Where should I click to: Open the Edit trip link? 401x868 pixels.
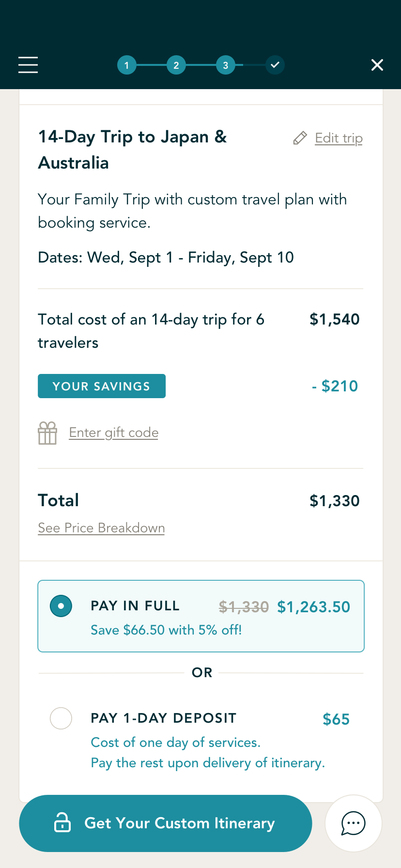point(339,138)
